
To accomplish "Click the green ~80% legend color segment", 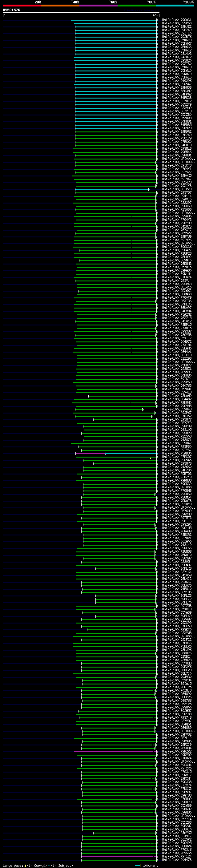I will 137,6.
